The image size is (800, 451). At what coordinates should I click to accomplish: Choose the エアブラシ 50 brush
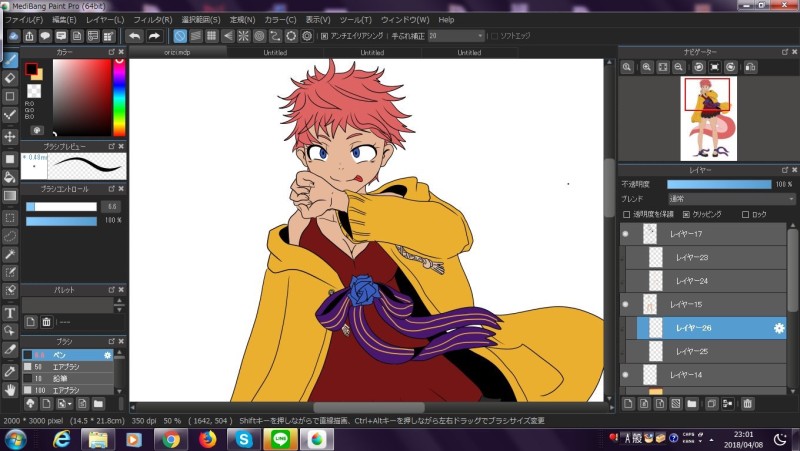tap(68, 367)
